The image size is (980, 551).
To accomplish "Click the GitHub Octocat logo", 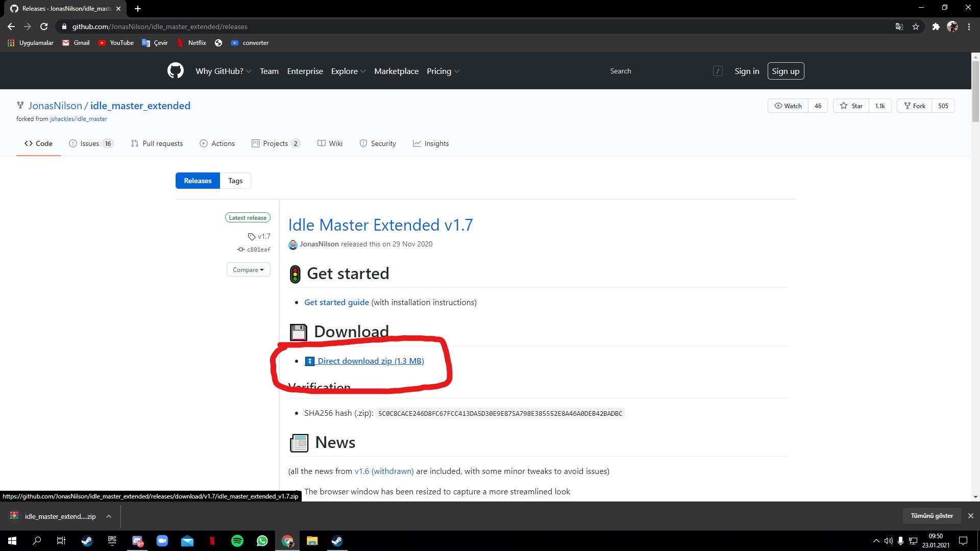I will coord(176,71).
